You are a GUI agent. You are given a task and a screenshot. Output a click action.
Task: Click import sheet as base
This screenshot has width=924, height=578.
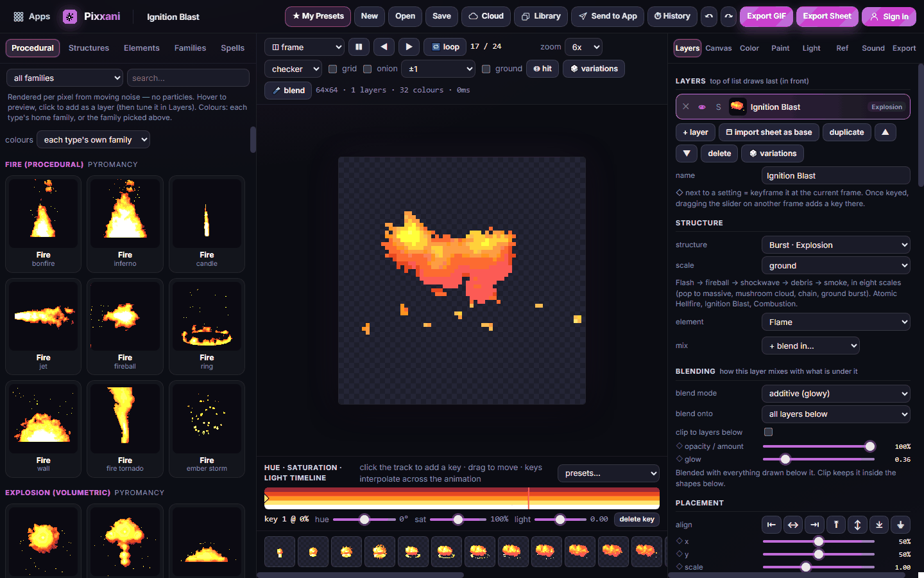pyautogui.click(x=769, y=132)
